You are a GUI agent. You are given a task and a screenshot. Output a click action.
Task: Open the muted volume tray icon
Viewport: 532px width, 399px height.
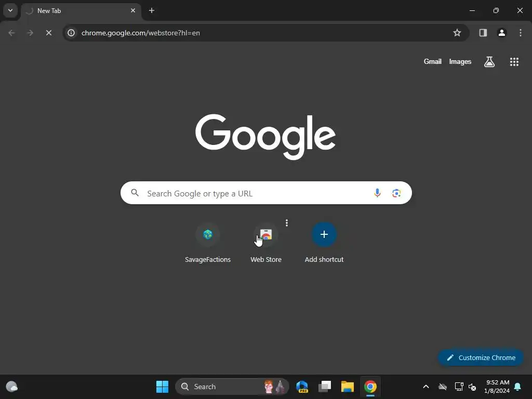(472, 387)
